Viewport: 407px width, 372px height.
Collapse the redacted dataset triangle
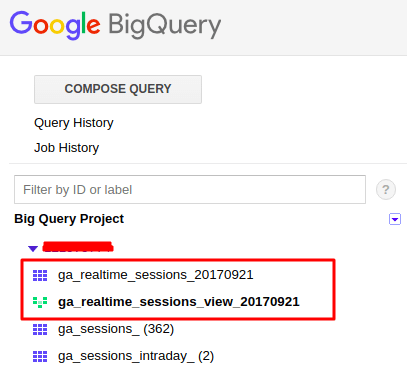(33, 248)
